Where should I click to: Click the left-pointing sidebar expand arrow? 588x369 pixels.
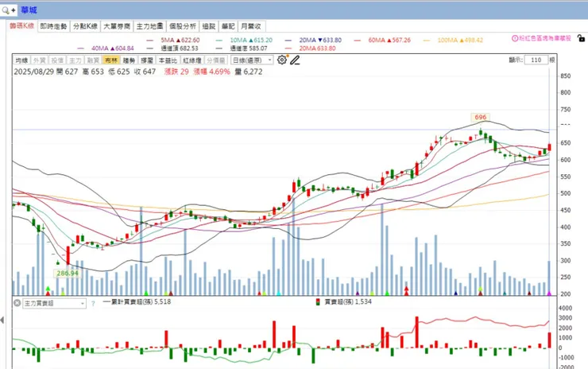[x=2, y=320]
